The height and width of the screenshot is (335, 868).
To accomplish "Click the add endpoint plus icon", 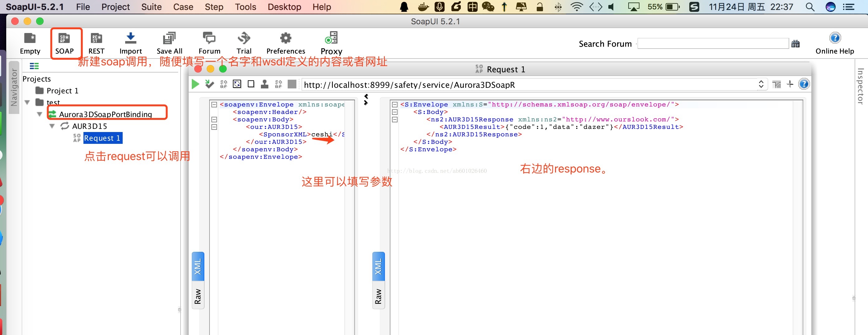I will pyautogui.click(x=790, y=84).
